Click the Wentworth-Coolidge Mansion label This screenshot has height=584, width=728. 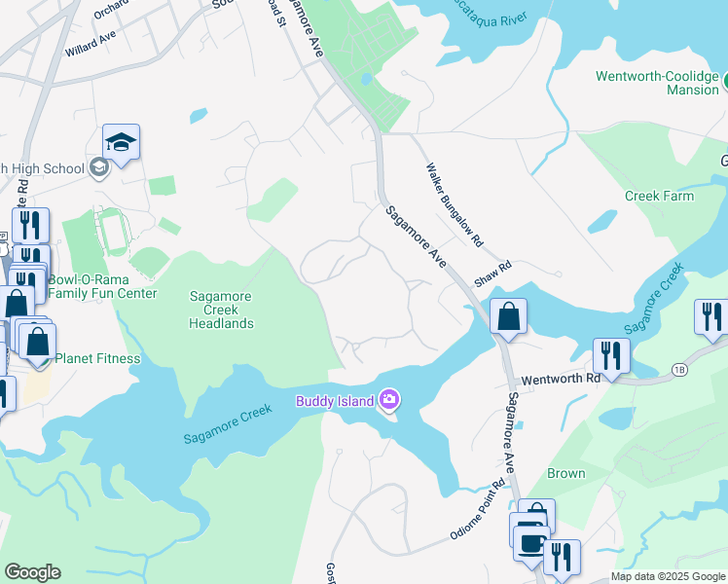[x=657, y=83]
